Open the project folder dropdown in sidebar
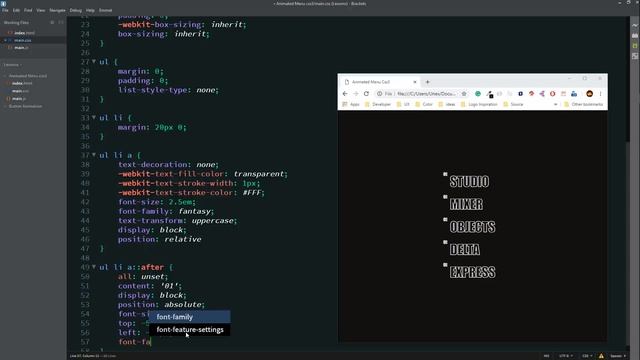This screenshot has height=360, width=640. [x=13, y=65]
